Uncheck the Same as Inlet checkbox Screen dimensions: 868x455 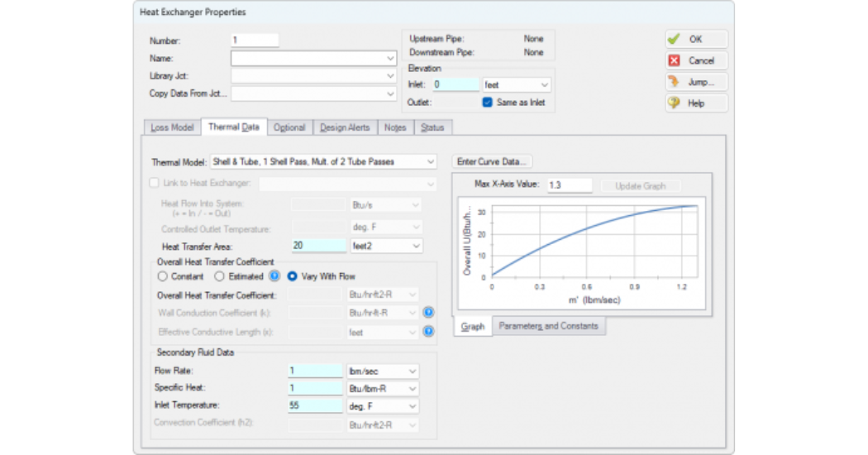[x=488, y=103]
